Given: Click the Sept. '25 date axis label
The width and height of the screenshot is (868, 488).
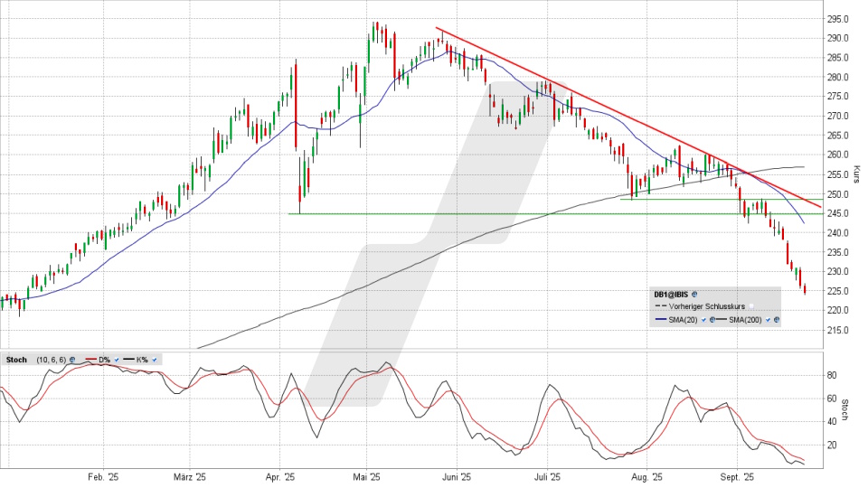Looking at the screenshot, I should point(738,477).
